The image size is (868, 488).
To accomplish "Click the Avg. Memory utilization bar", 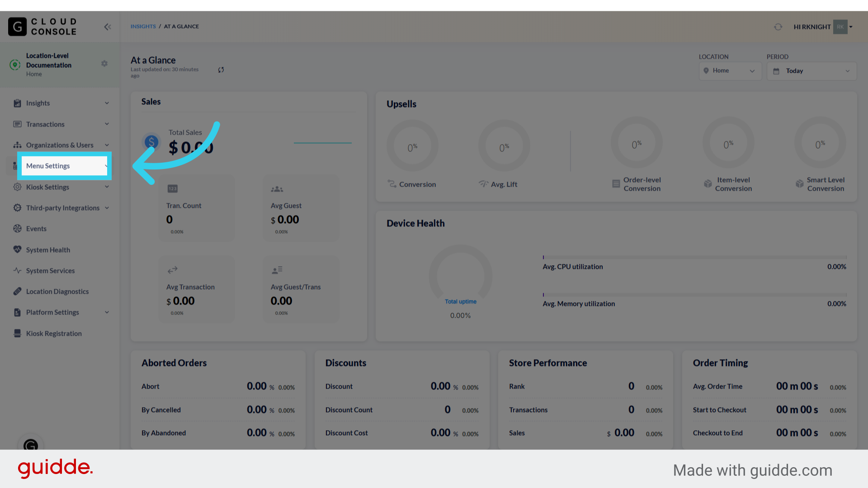I will tap(694, 295).
